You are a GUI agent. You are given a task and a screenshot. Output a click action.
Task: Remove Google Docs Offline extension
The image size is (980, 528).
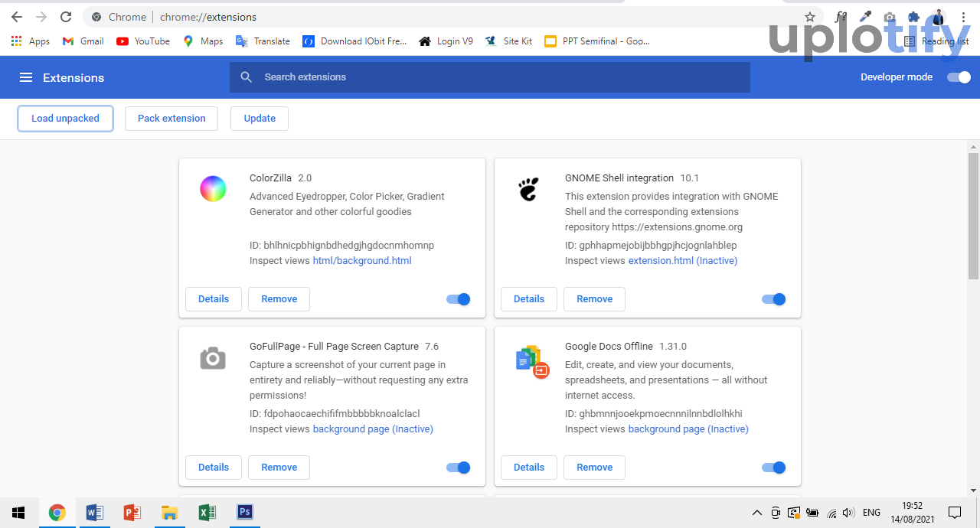tap(594, 468)
